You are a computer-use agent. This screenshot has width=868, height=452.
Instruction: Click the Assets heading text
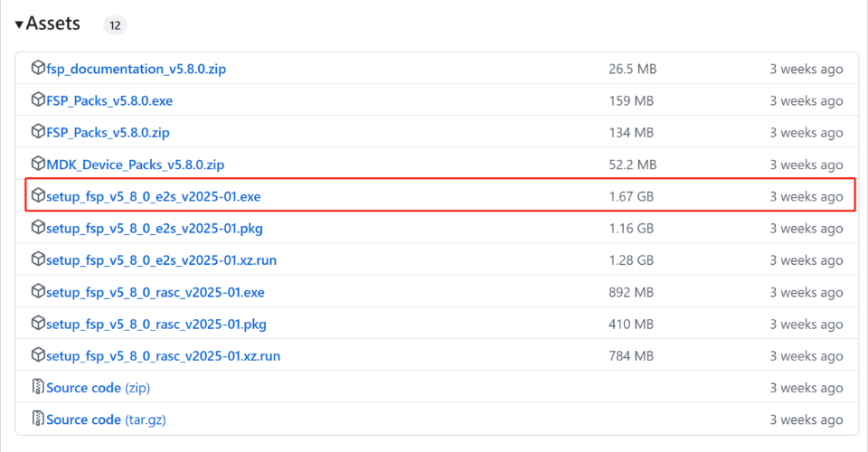[53, 24]
